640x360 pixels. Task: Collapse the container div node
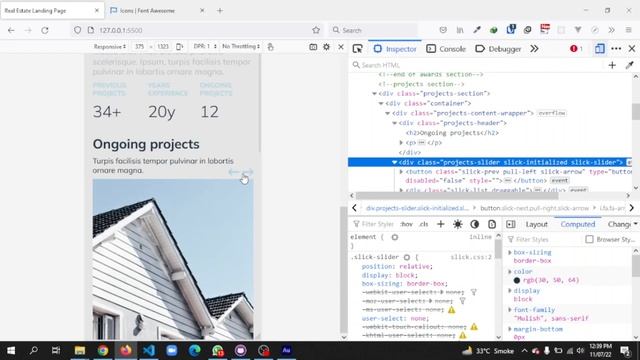[x=381, y=104]
